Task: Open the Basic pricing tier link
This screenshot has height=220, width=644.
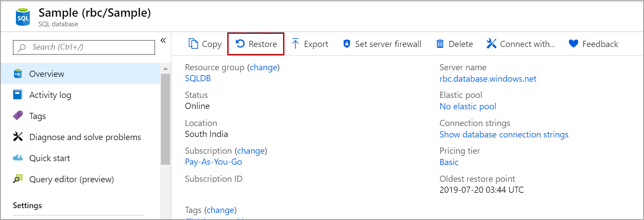Action: [449, 162]
